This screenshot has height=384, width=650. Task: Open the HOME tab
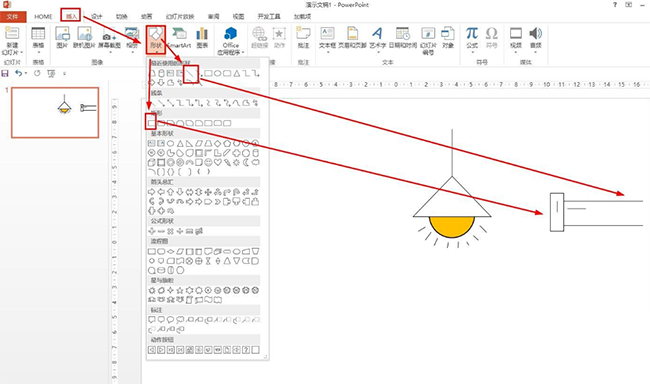[43, 17]
